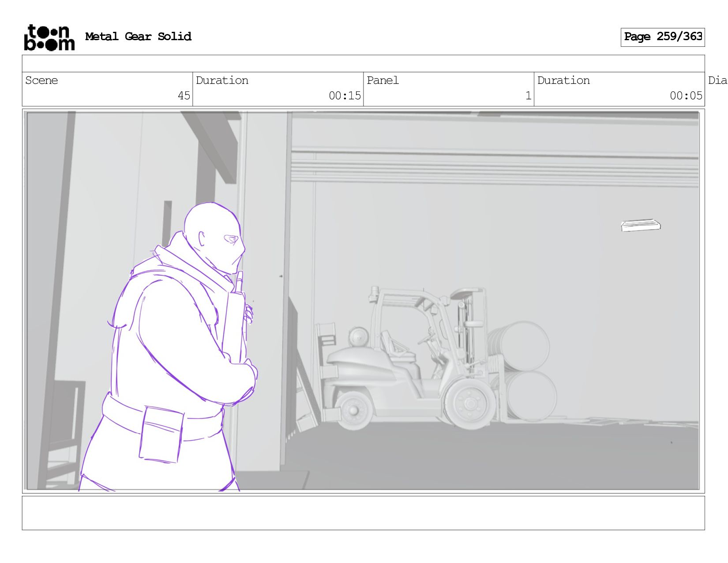Screen dimensions: 728x563
Task: Click the 'Page 259/363' page indicator
Action: point(663,37)
